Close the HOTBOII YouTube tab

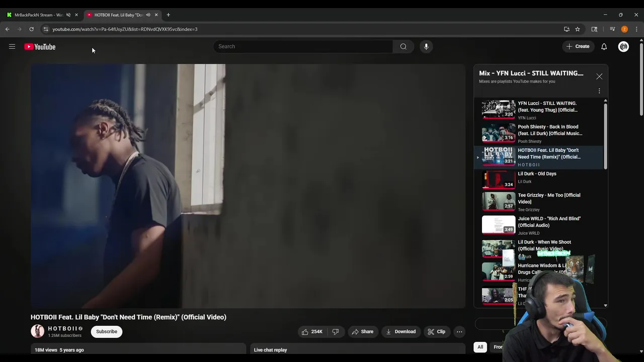pos(156,15)
